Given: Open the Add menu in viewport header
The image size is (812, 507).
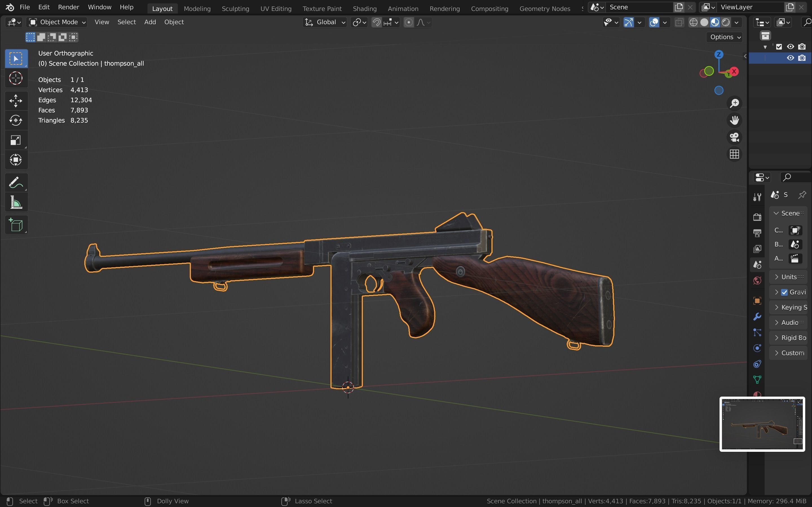Looking at the screenshot, I should (x=150, y=22).
